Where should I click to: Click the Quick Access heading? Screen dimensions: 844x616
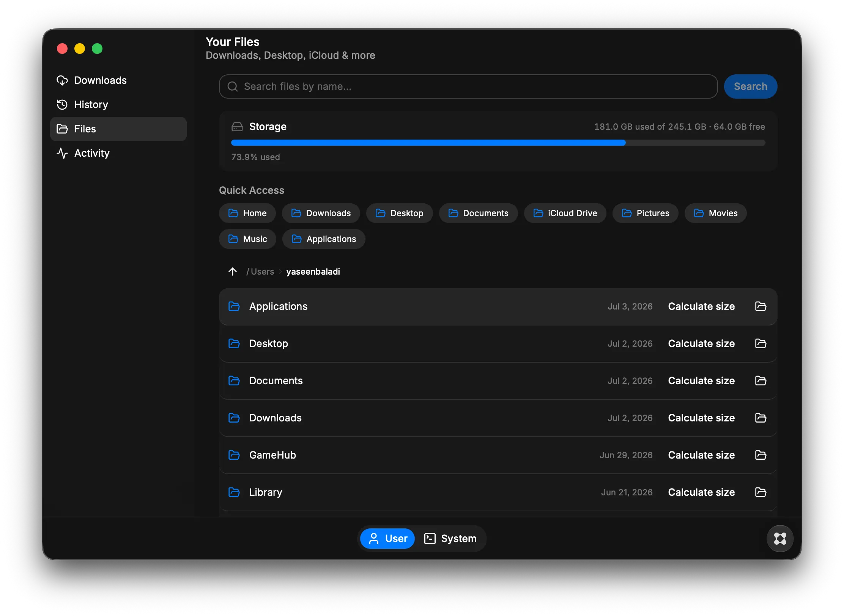[x=252, y=190]
